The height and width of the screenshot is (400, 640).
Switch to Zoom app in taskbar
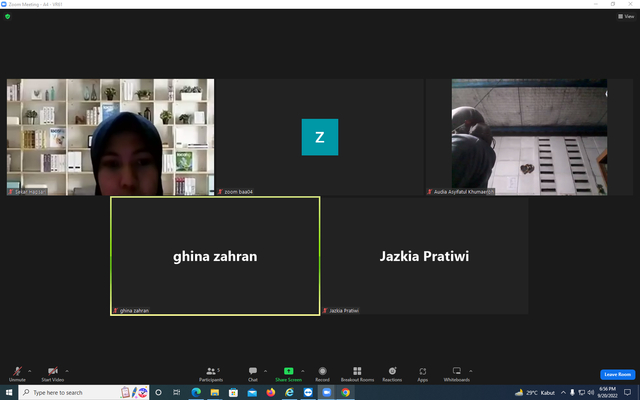point(327,392)
